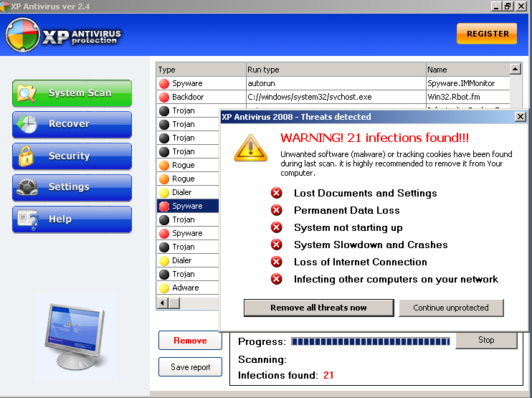Click the title bar application icon
The height and width of the screenshot is (398, 532).
tap(5, 6)
